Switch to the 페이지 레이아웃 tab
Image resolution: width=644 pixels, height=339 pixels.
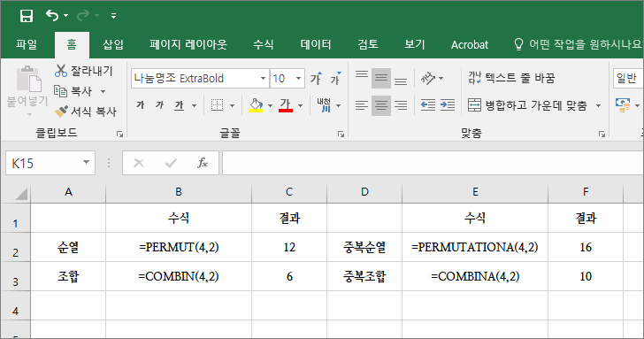188,44
